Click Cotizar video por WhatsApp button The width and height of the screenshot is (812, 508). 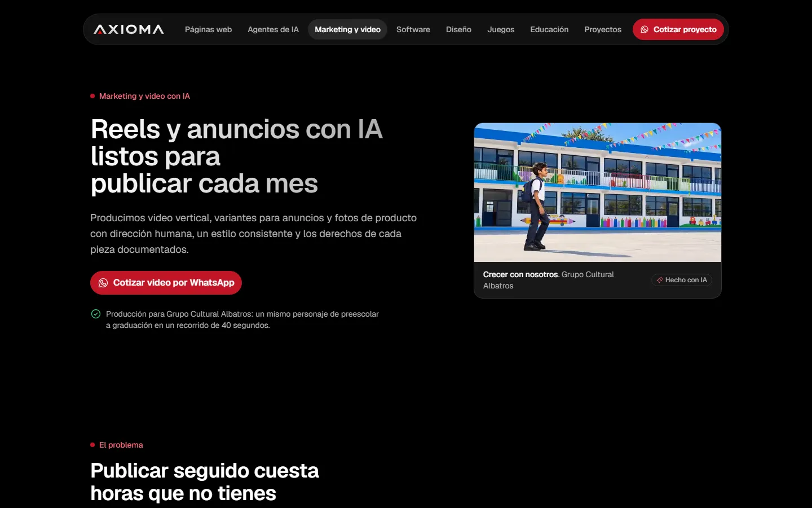166,283
